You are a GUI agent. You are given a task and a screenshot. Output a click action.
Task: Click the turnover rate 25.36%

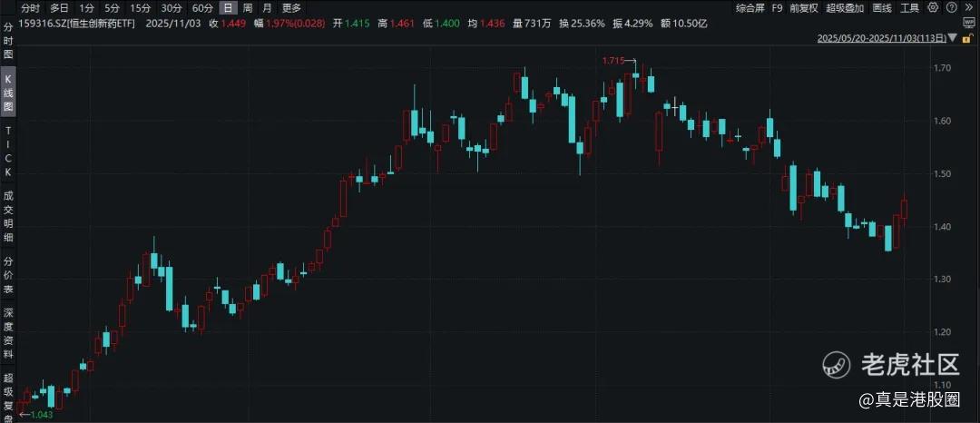(x=587, y=24)
